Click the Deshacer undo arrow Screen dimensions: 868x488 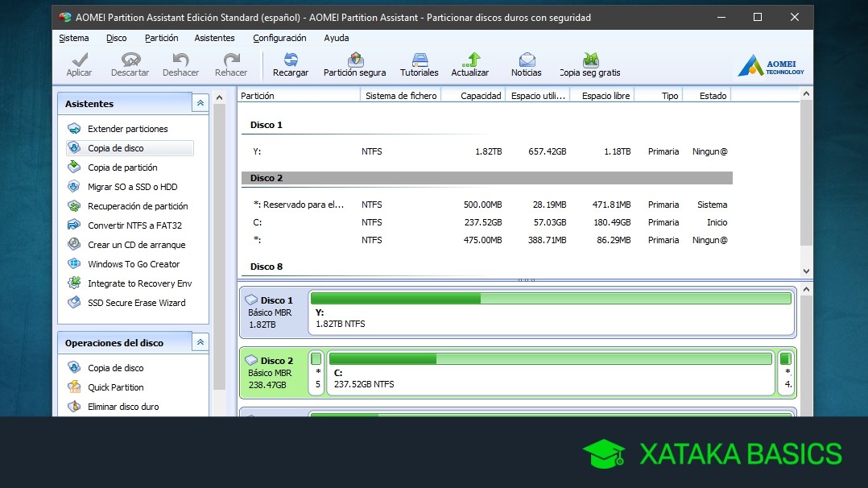[x=180, y=64]
